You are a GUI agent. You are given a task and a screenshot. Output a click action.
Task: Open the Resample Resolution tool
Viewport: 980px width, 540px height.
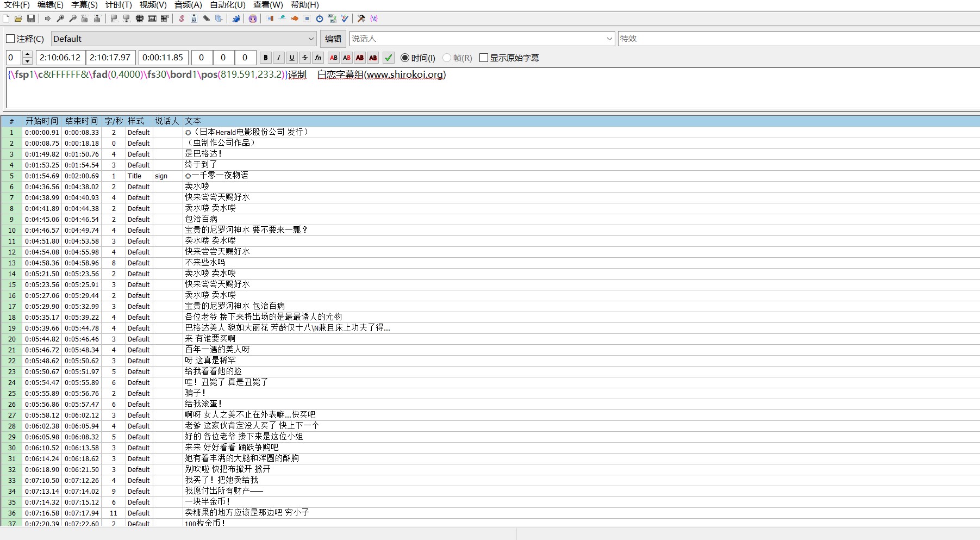[x=307, y=18]
